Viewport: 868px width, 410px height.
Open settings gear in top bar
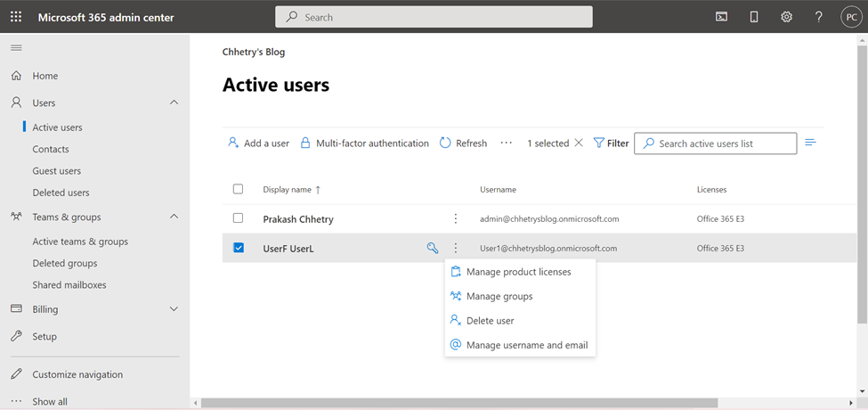point(786,17)
